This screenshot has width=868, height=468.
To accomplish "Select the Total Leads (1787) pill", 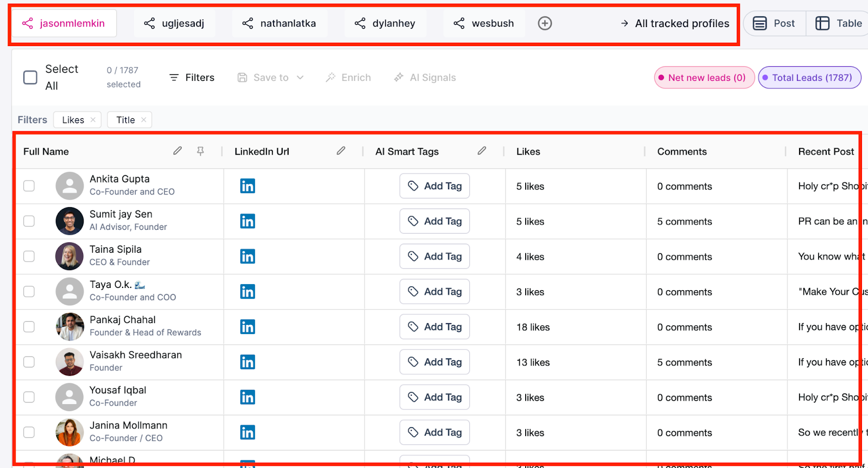I will pyautogui.click(x=809, y=78).
